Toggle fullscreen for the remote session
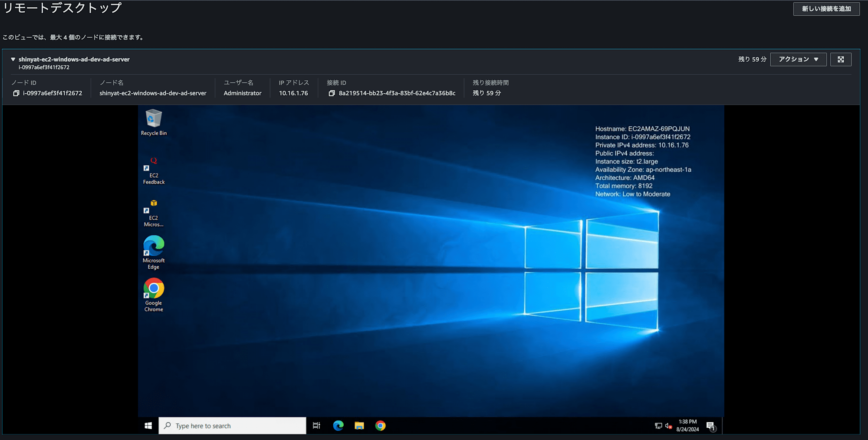The height and width of the screenshot is (440, 868). 841,59
